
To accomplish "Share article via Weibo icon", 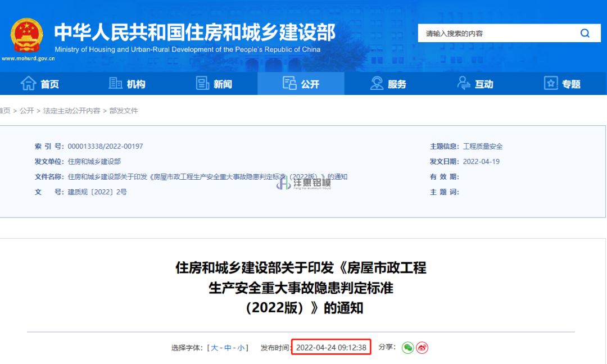I will (422, 348).
